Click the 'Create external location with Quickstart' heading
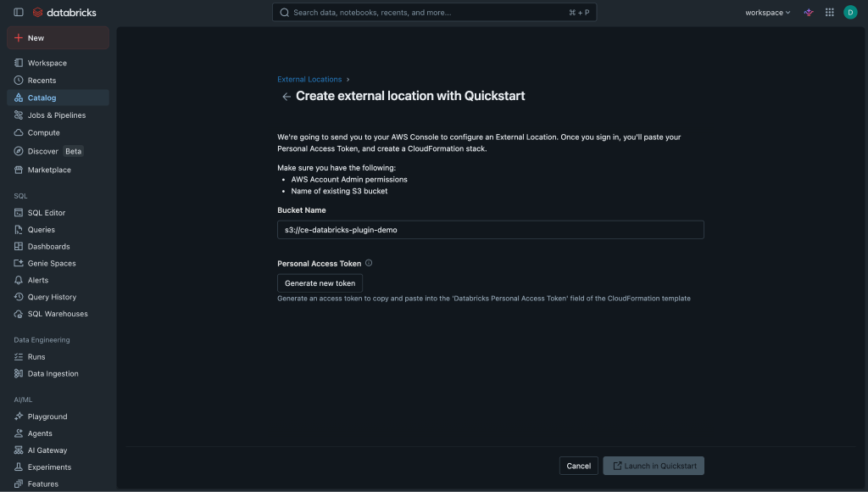868x492 pixels. 410,96
